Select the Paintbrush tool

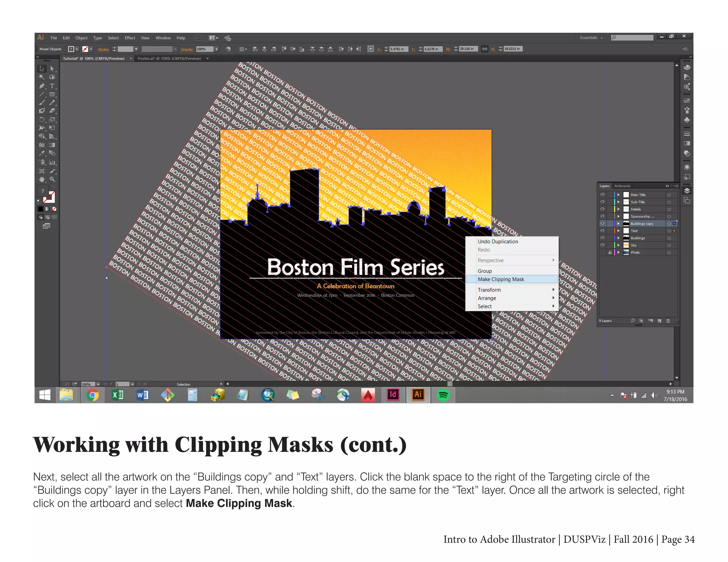[x=42, y=103]
